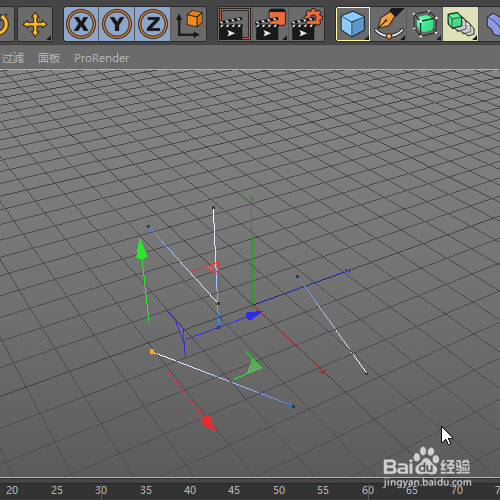Jump to frame 20 on timeline
Viewport: 500px width, 500px height.
(12, 490)
